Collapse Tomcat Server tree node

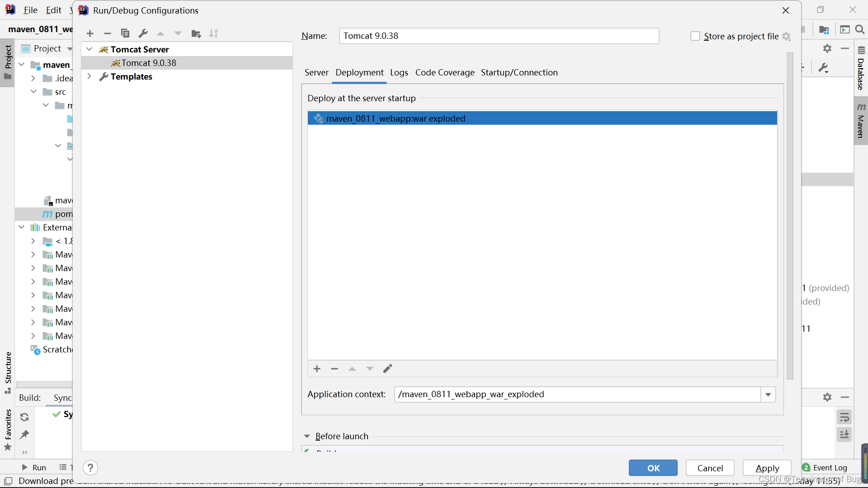90,49
